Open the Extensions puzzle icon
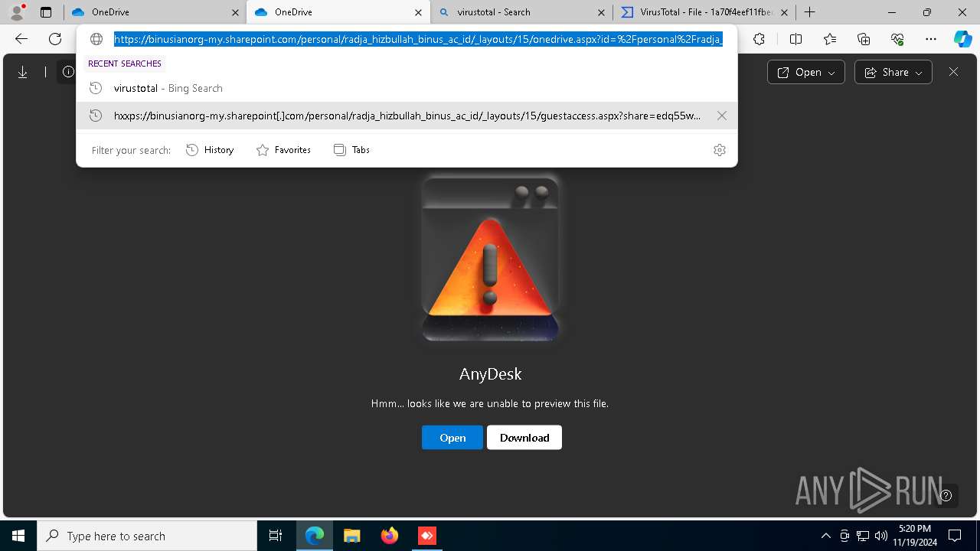This screenshot has height=551, width=980. point(759,39)
